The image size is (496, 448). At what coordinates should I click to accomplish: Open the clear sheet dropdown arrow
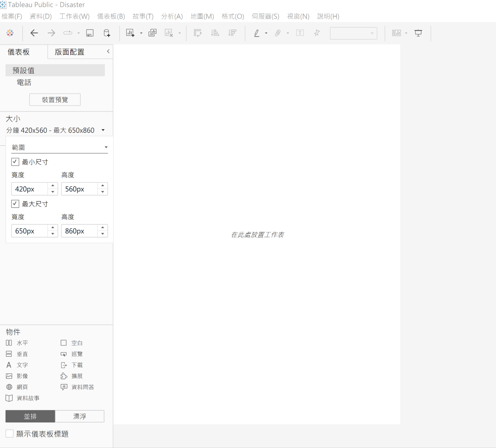[x=179, y=33]
